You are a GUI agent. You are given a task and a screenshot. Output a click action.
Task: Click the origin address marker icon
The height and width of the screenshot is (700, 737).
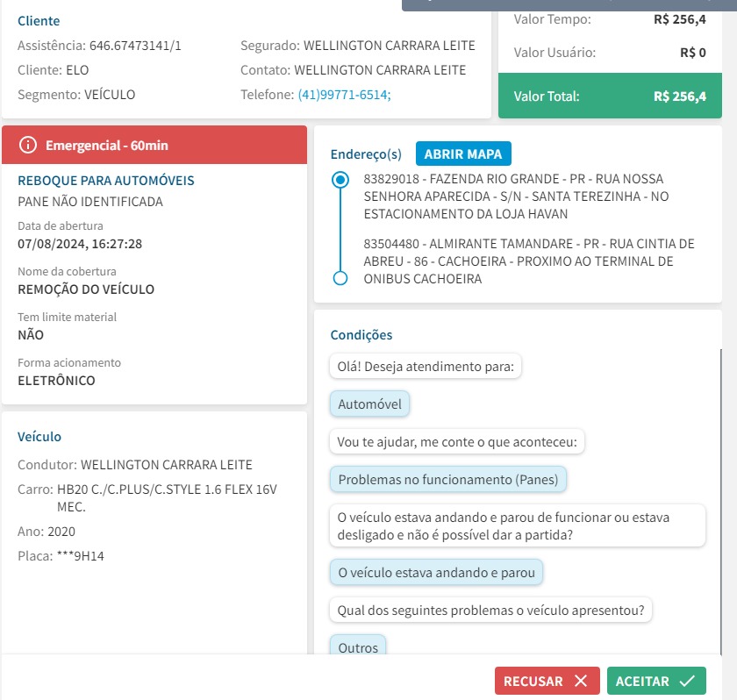tap(340, 180)
